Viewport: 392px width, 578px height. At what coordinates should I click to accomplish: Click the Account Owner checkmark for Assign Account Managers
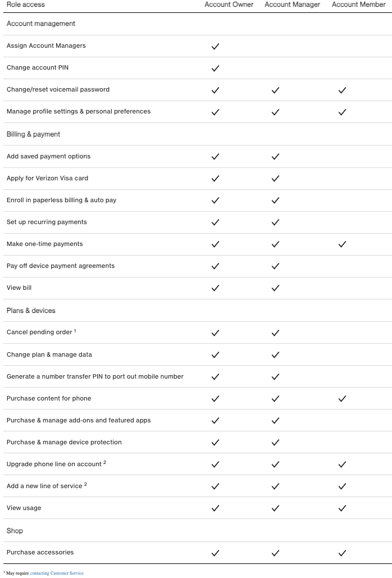coord(215,46)
